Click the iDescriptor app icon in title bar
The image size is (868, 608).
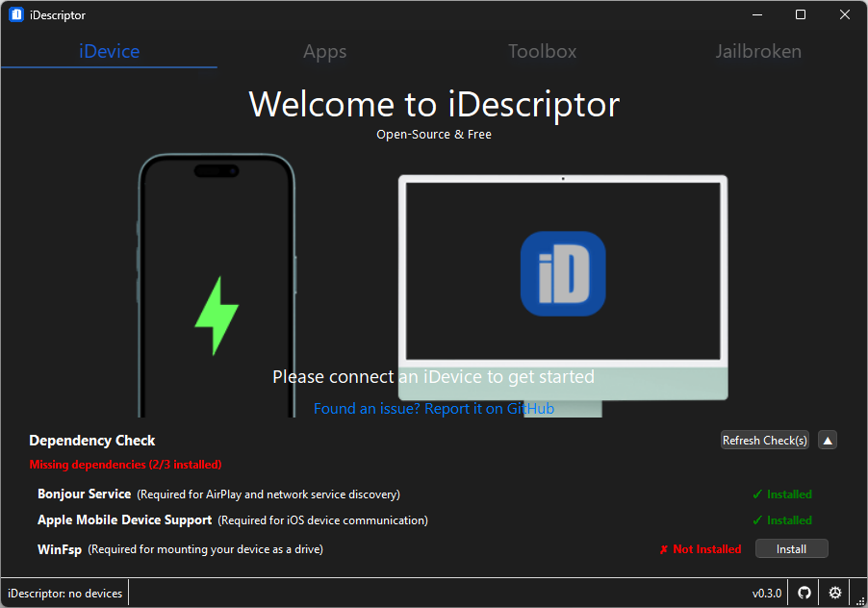pos(16,14)
